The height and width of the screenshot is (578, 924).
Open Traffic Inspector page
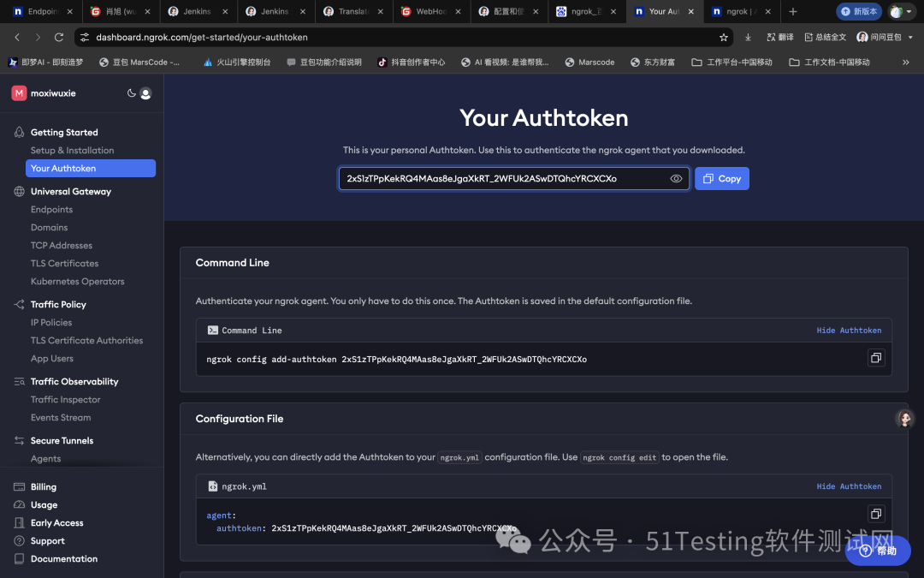[x=65, y=399]
